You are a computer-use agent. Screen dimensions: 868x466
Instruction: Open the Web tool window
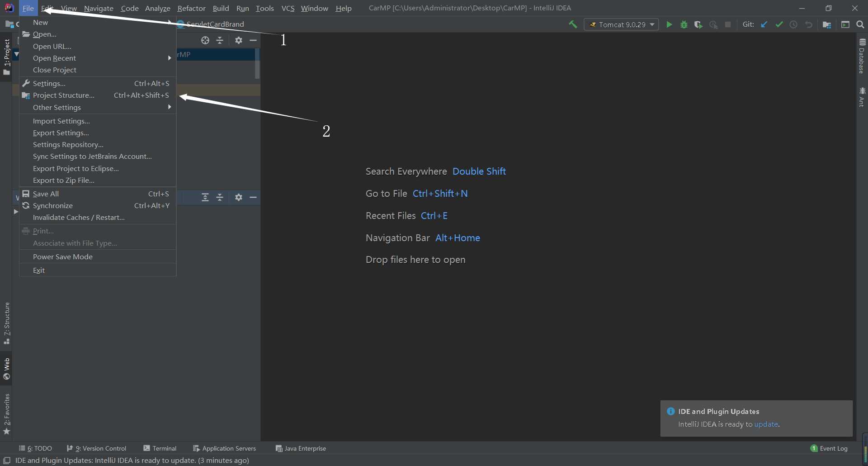[x=6, y=369]
